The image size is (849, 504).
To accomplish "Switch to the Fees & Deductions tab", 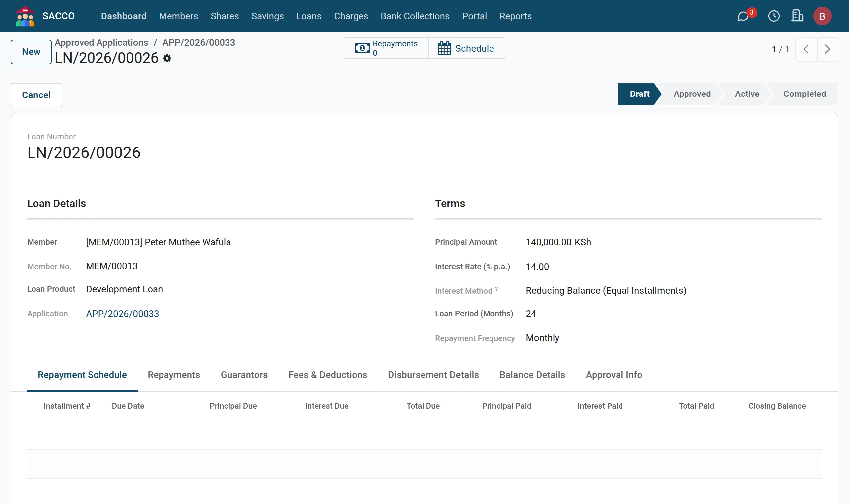I will pos(328,375).
